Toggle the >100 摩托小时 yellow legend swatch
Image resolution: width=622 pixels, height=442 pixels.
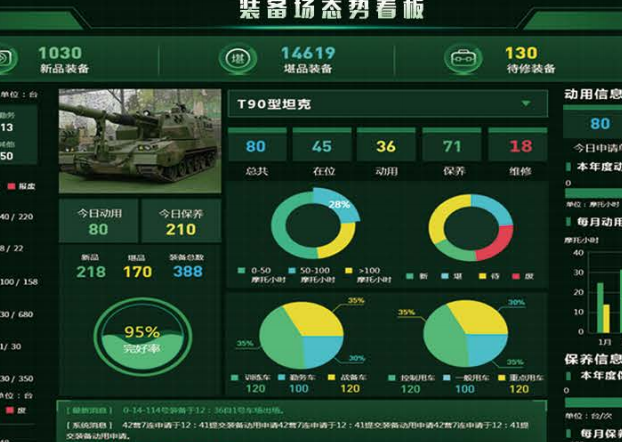(349, 271)
